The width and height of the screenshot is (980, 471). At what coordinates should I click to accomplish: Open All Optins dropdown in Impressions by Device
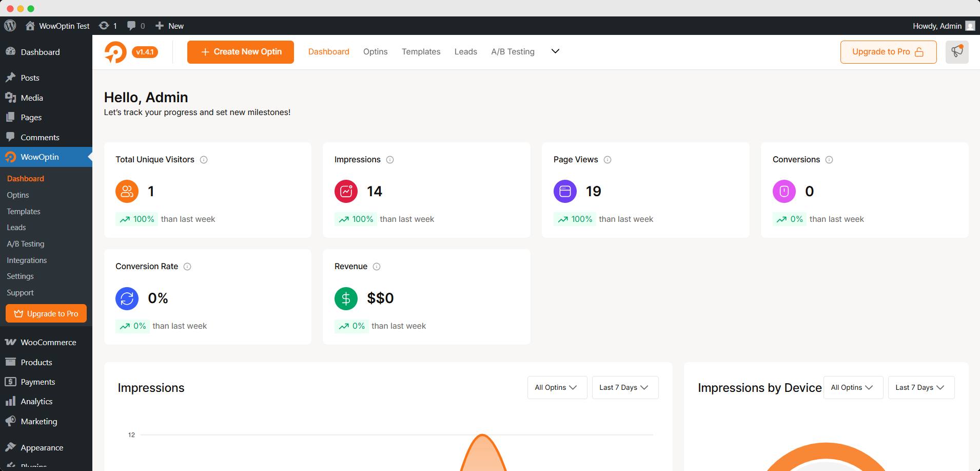click(853, 388)
